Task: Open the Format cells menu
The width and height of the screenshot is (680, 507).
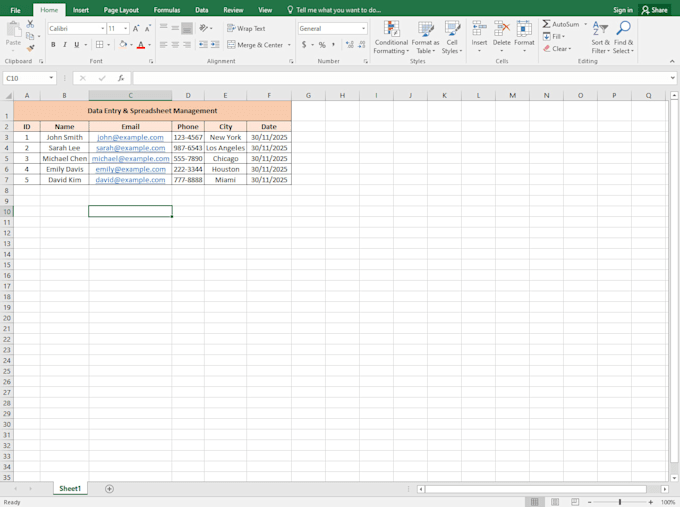Action: 524,37
